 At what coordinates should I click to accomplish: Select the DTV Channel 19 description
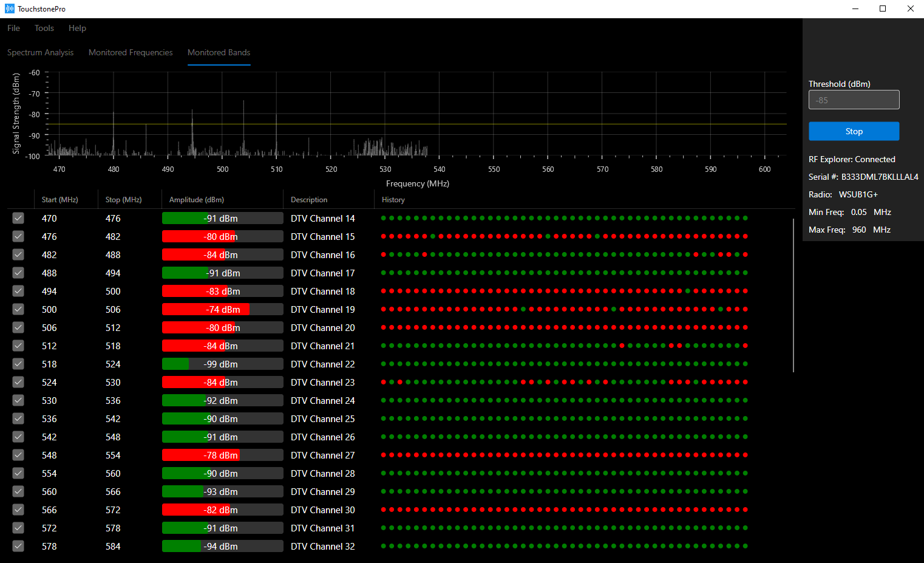[323, 309]
